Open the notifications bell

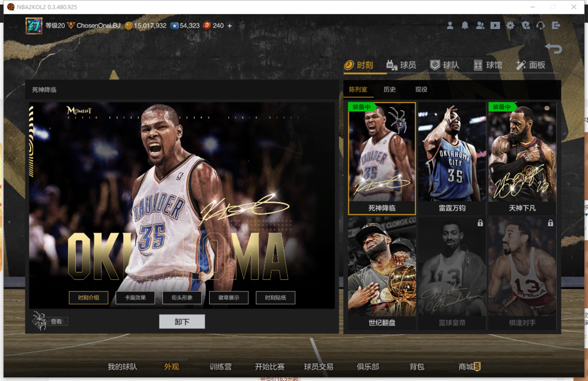coord(465,26)
